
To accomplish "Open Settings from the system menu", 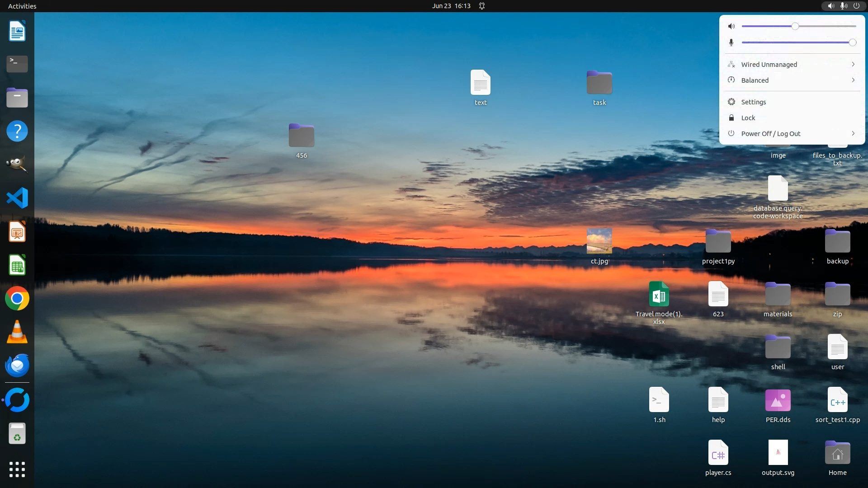I will click(753, 102).
